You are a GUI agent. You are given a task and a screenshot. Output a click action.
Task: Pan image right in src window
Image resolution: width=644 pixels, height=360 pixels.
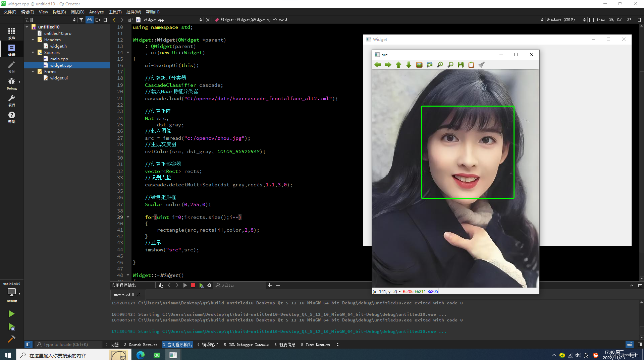(388, 65)
